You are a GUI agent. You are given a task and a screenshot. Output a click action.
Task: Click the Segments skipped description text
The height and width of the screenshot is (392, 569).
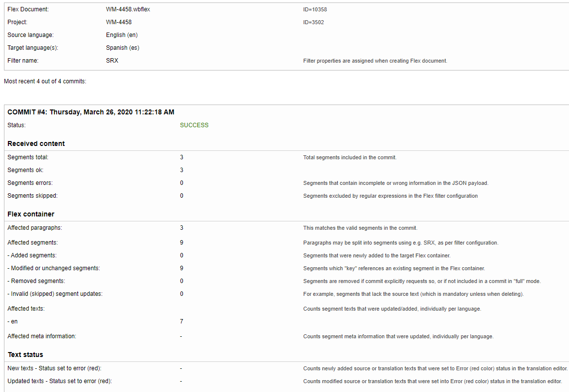pyautogui.click(x=390, y=196)
